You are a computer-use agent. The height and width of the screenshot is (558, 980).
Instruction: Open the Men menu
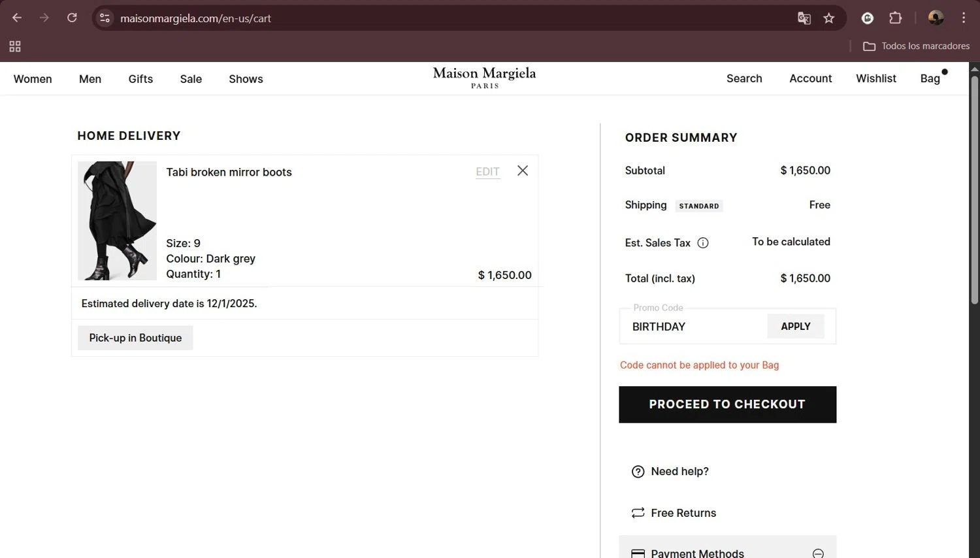(90, 79)
